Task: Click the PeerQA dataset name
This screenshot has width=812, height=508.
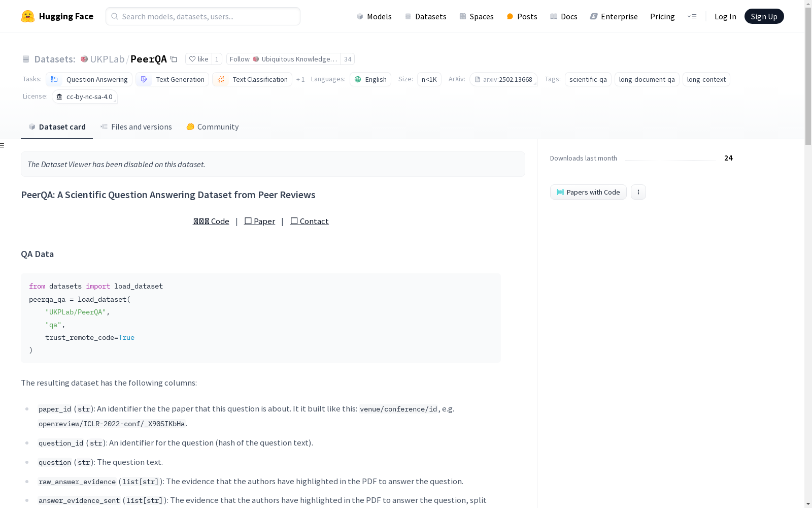Action: [x=149, y=59]
